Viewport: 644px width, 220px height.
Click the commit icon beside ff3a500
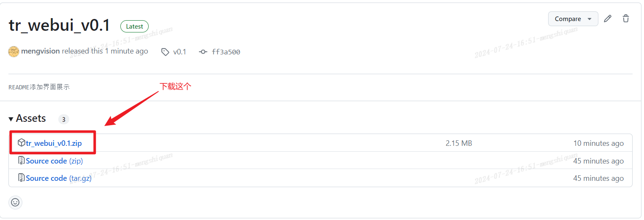tap(203, 52)
